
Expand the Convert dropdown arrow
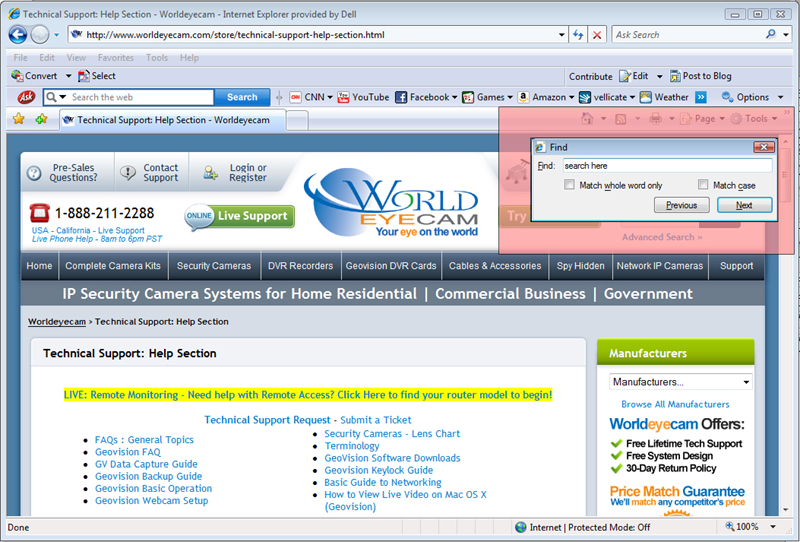pyautogui.click(x=68, y=76)
